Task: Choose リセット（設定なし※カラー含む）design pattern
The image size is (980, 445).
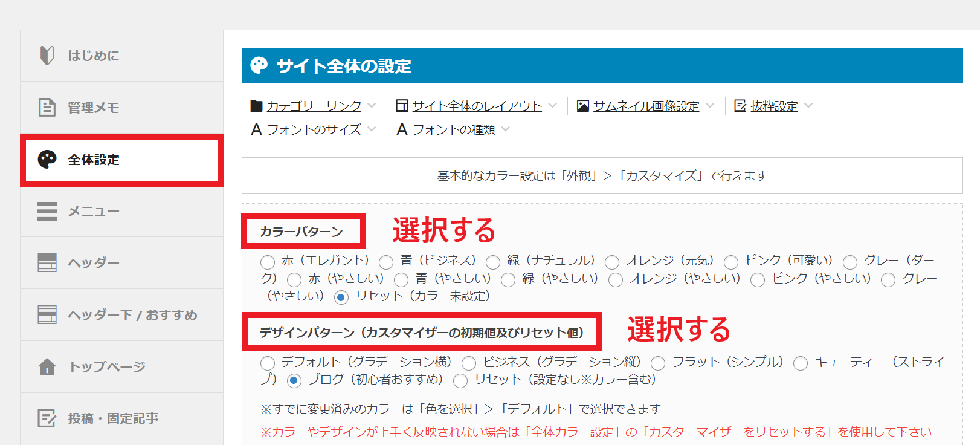Action: click(x=460, y=380)
